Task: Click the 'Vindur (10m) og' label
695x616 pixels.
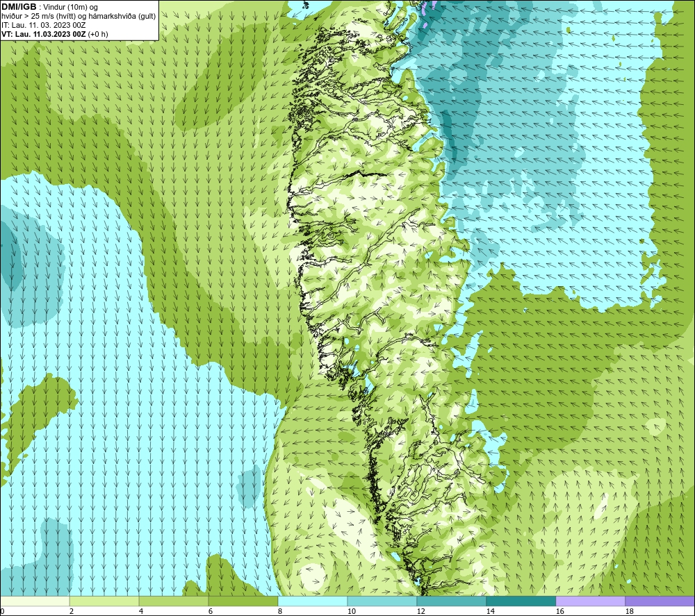Action: point(72,8)
